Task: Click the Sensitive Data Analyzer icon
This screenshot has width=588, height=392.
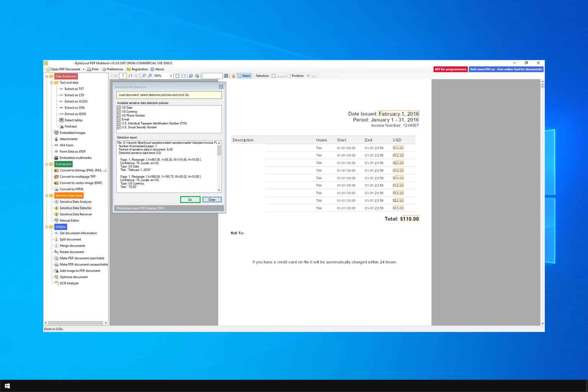Action: click(56, 202)
